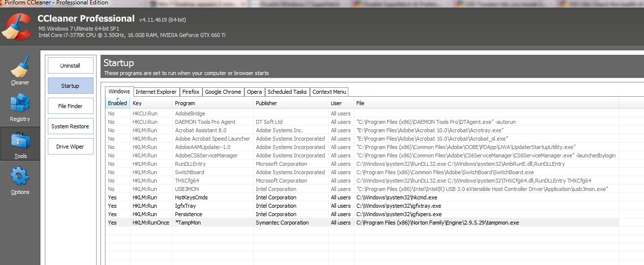Switch to the Internet Explorer tab
Viewport: 644px width, 265px height.
(x=156, y=92)
